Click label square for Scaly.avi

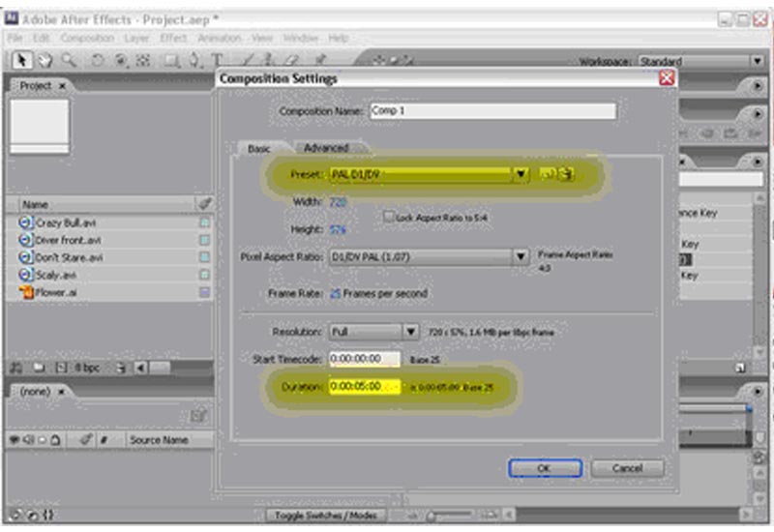(x=204, y=275)
